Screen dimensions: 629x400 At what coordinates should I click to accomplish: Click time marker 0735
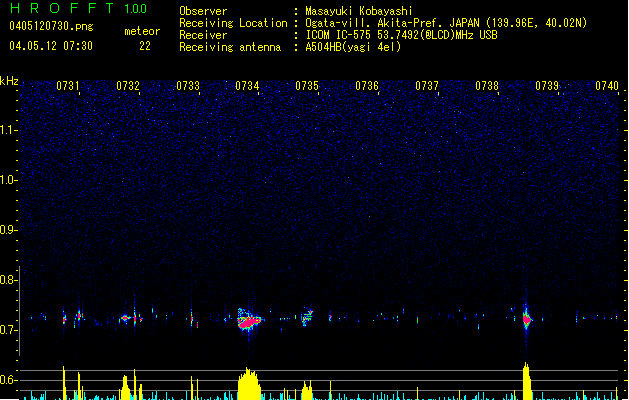pyautogui.click(x=307, y=86)
